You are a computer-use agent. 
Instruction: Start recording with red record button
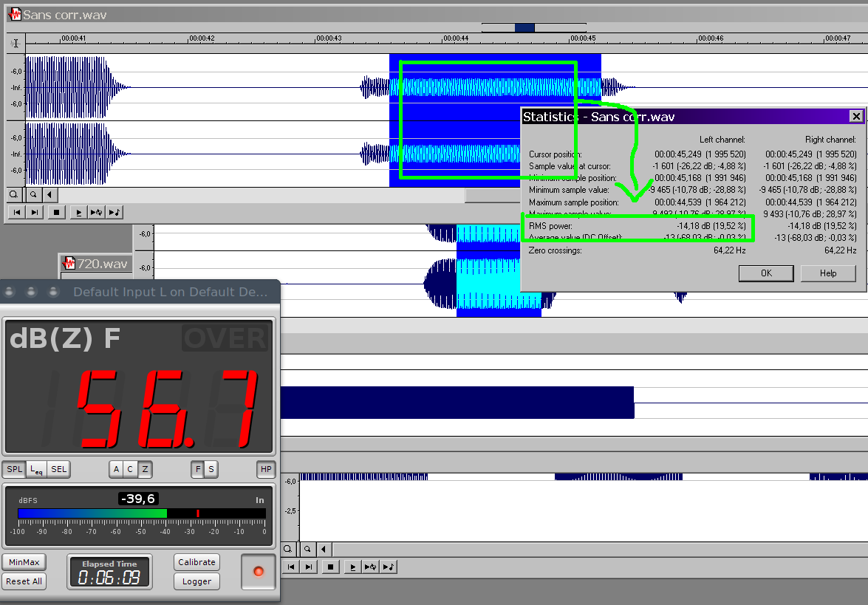pyautogui.click(x=258, y=572)
